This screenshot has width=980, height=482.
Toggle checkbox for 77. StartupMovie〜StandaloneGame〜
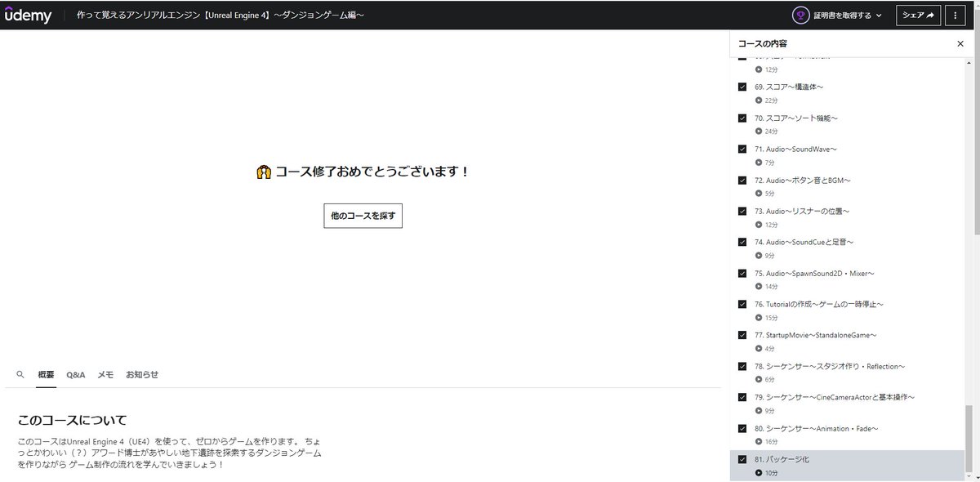click(x=742, y=335)
